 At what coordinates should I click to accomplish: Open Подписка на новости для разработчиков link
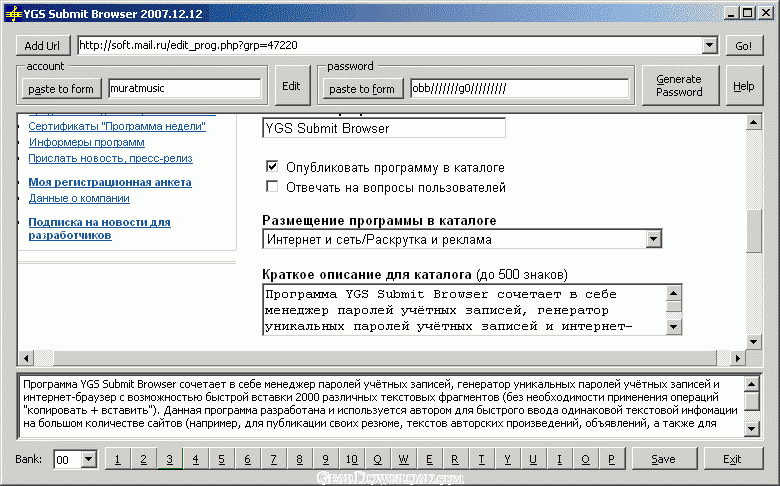[99, 229]
